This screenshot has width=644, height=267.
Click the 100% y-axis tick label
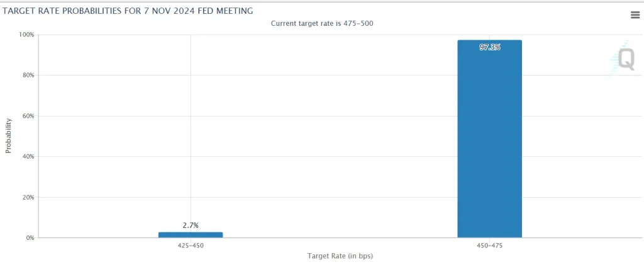26,35
